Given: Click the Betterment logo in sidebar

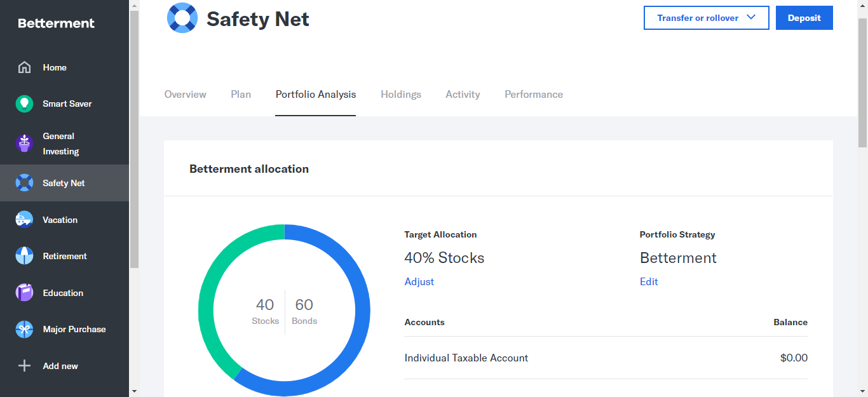Looking at the screenshot, I should [x=56, y=24].
